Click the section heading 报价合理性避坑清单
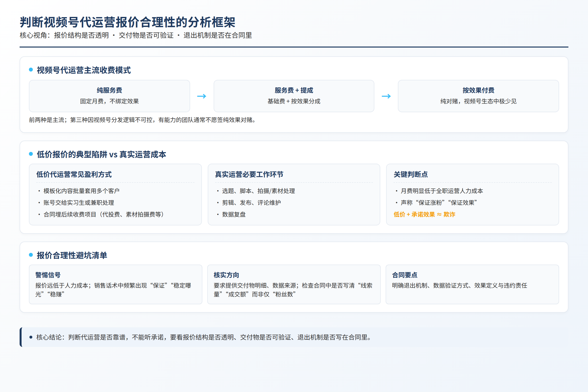Viewport: 588px width, 392px height. pyautogui.click(x=72, y=255)
